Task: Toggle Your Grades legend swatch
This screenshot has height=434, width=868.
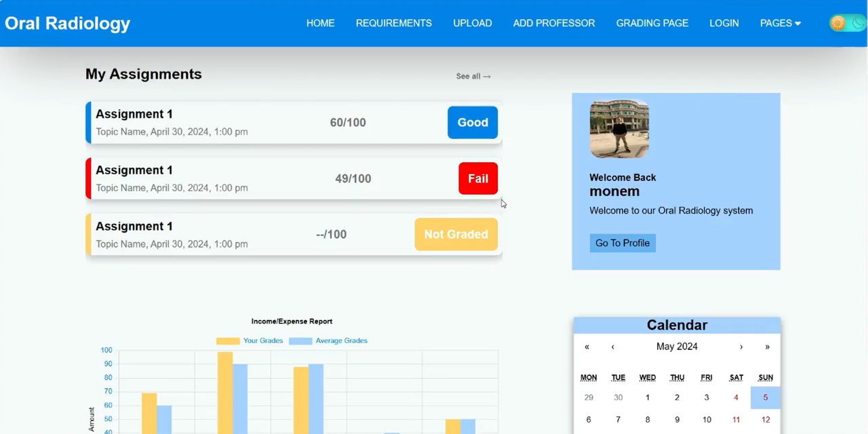Action: click(x=228, y=341)
